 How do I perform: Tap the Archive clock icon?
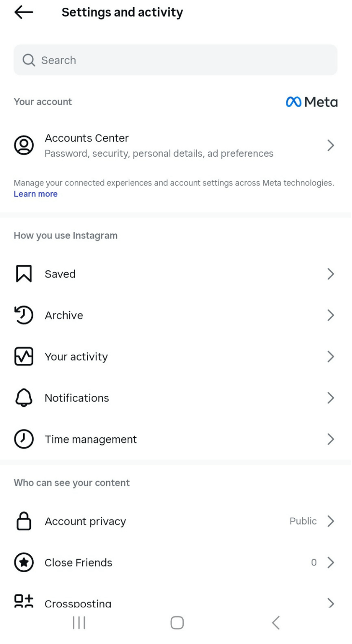tap(24, 315)
